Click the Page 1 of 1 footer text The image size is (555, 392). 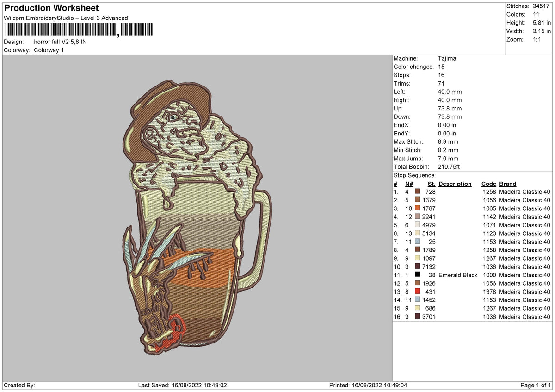click(536, 385)
